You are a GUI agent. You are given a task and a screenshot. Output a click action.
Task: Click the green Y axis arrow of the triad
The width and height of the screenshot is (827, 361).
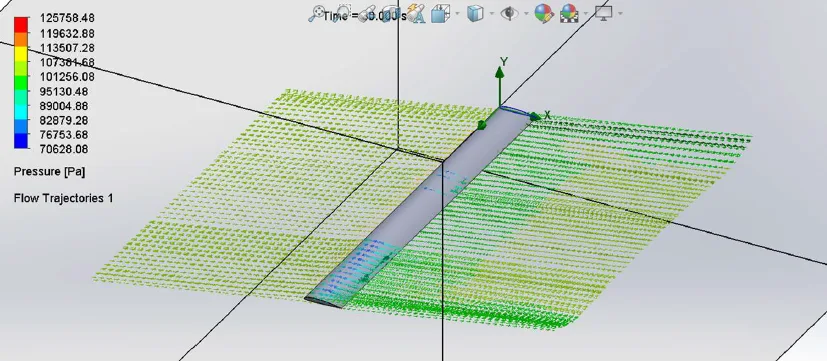[499, 87]
